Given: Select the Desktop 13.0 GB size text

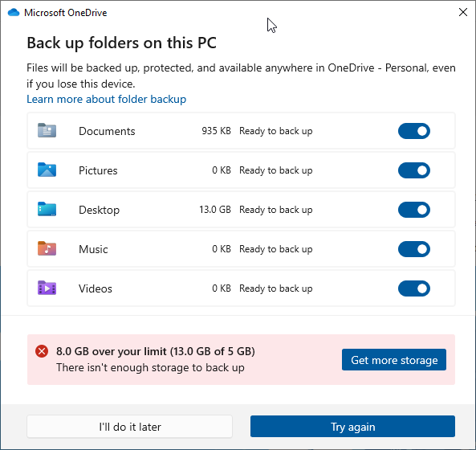Looking at the screenshot, I should (x=215, y=210).
